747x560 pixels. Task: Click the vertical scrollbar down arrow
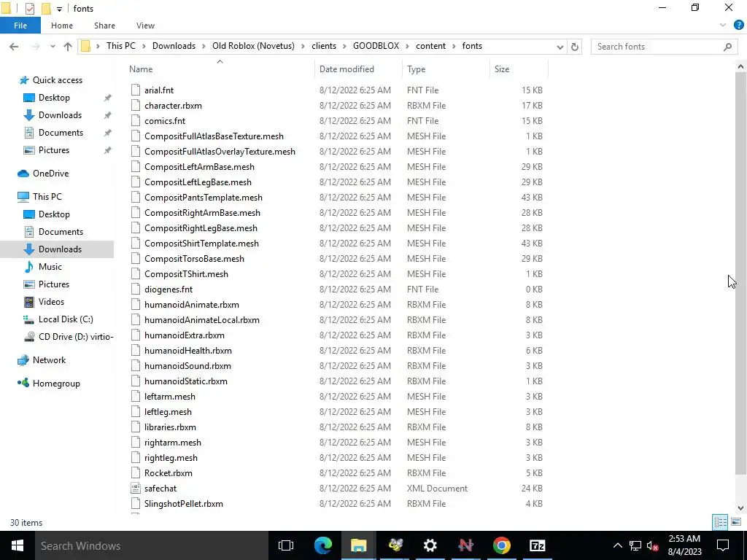click(x=741, y=508)
